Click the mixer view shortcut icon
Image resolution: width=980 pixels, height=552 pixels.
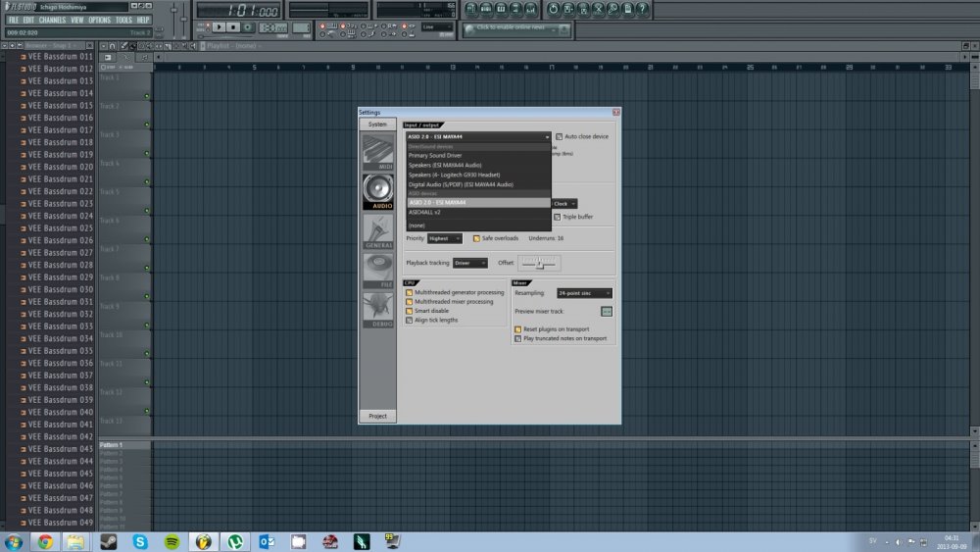[x=530, y=10]
